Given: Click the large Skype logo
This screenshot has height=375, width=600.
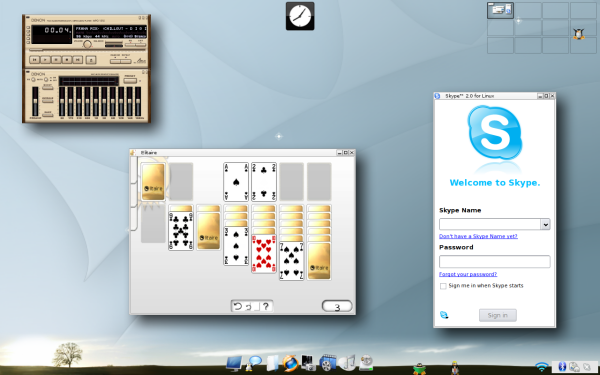Looking at the screenshot, I should (495, 133).
